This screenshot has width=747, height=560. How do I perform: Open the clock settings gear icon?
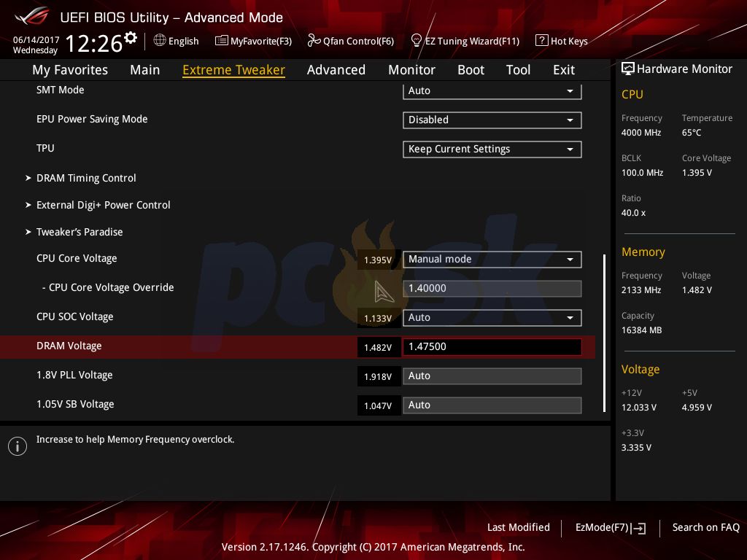pos(130,37)
